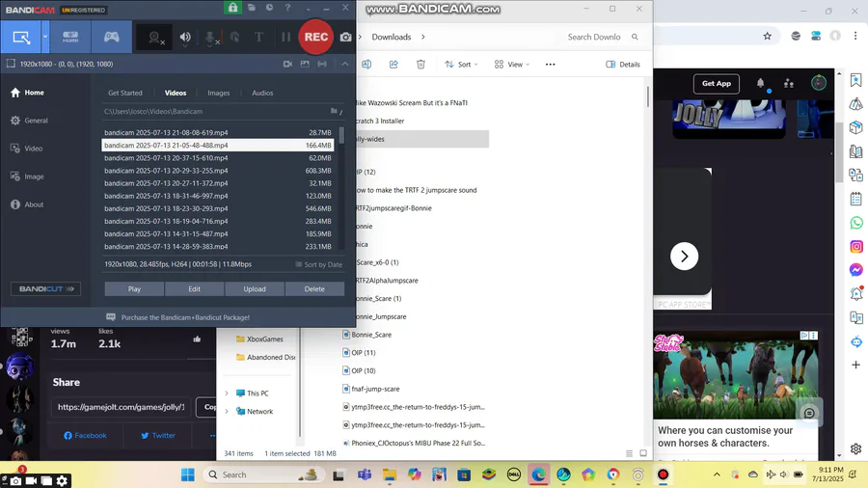Open Sort dropdown in File Explorer
Image resolution: width=868 pixels, height=488 pixels.
[461, 65]
